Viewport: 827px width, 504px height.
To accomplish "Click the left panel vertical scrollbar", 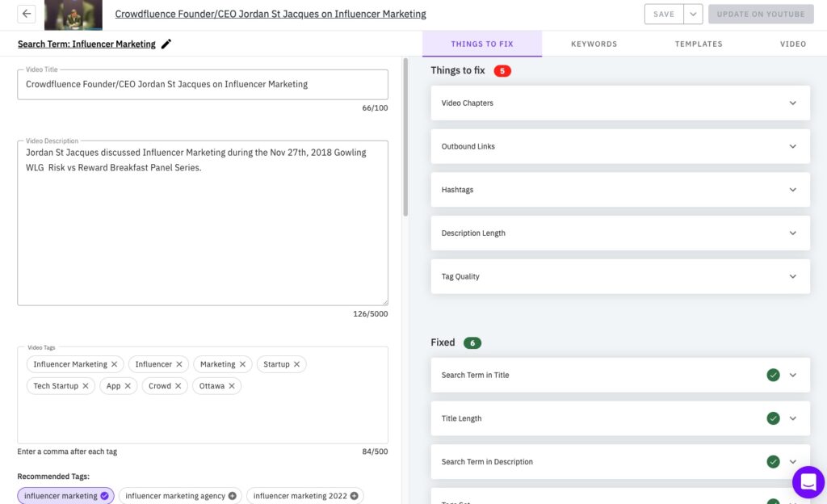I will click(x=405, y=137).
